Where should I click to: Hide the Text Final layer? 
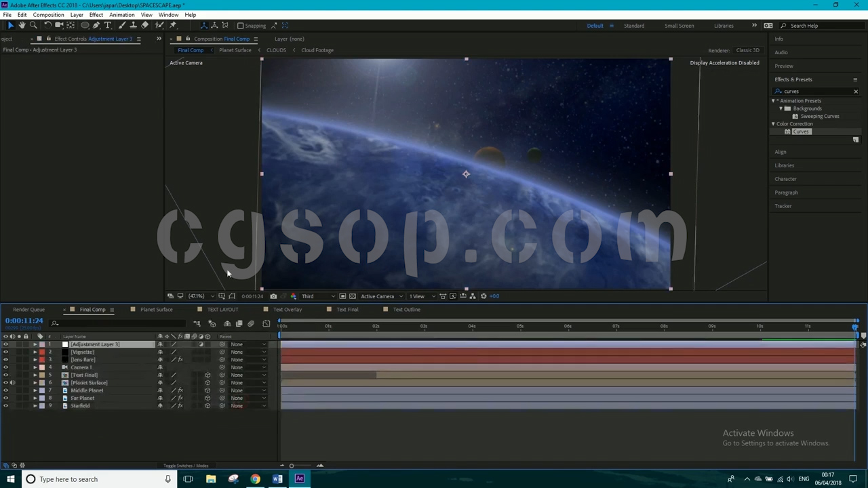pos(5,375)
